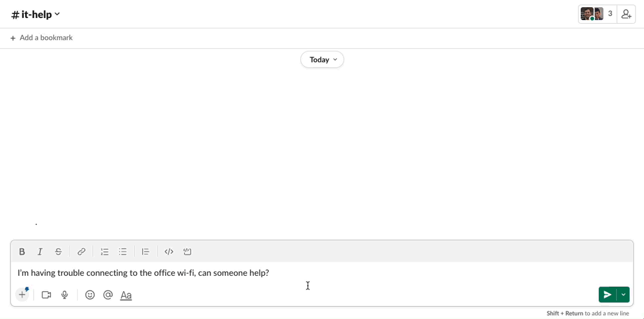Image resolution: width=644 pixels, height=319 pixels.
Task: Toggle bold formatting in composer
Action: pos(22,252)
